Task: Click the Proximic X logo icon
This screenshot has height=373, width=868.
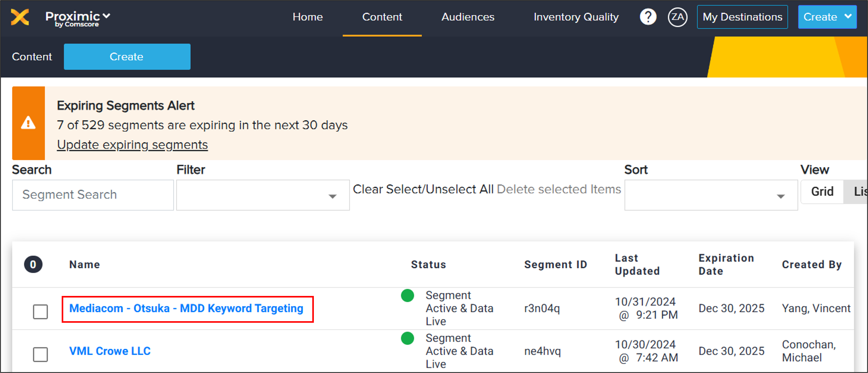Action: 20,17
